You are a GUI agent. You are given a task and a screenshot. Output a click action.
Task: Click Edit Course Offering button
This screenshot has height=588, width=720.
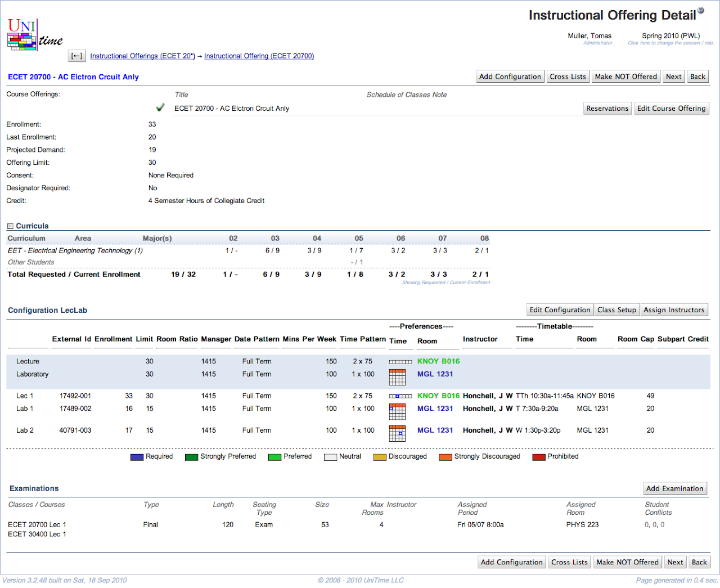[671, 109]
